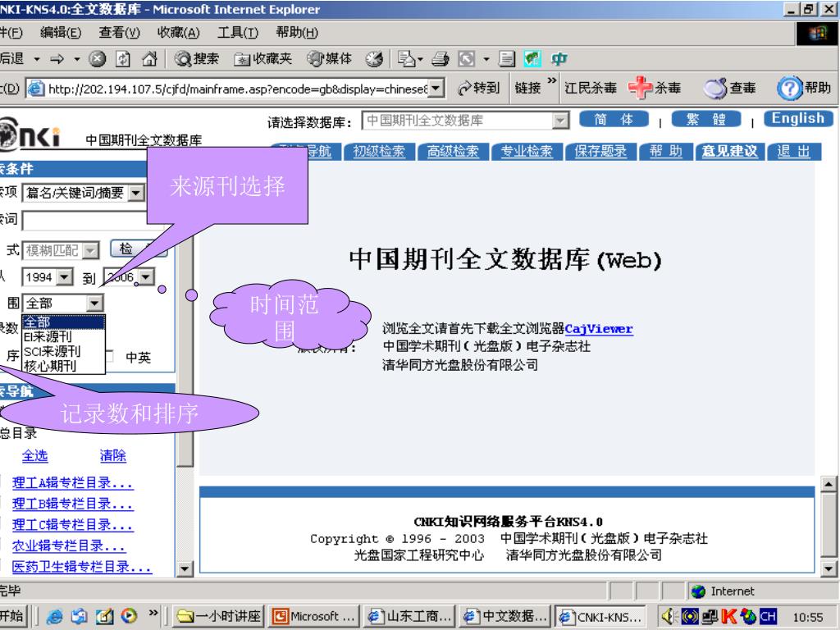Switch language to English

coord(798,118)
